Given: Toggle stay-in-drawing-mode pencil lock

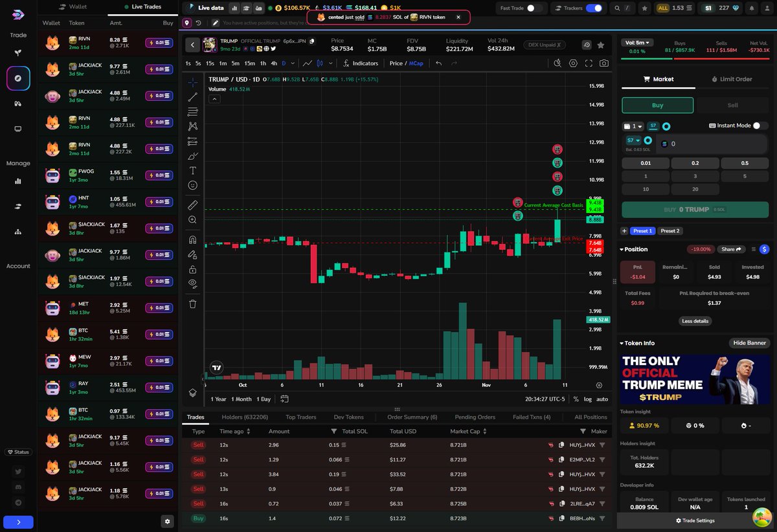Looking at the screenshot, I should (192, 254).
